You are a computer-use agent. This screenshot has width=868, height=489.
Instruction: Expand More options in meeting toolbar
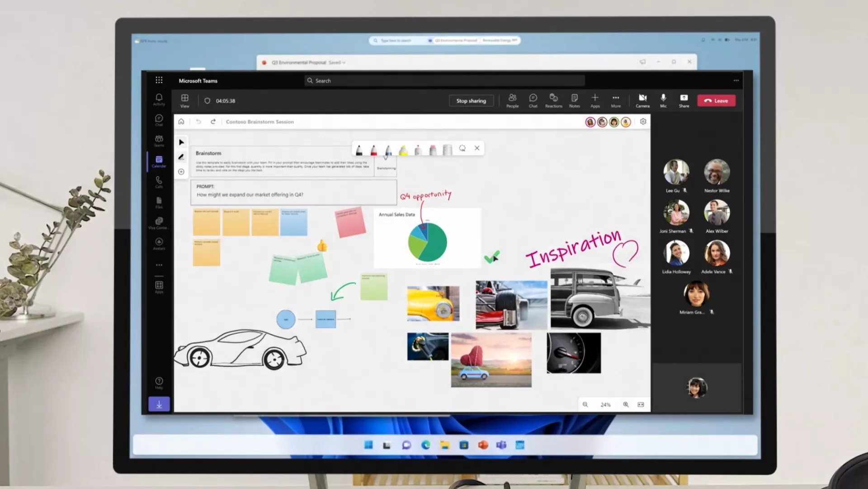[x=616, y=100]
